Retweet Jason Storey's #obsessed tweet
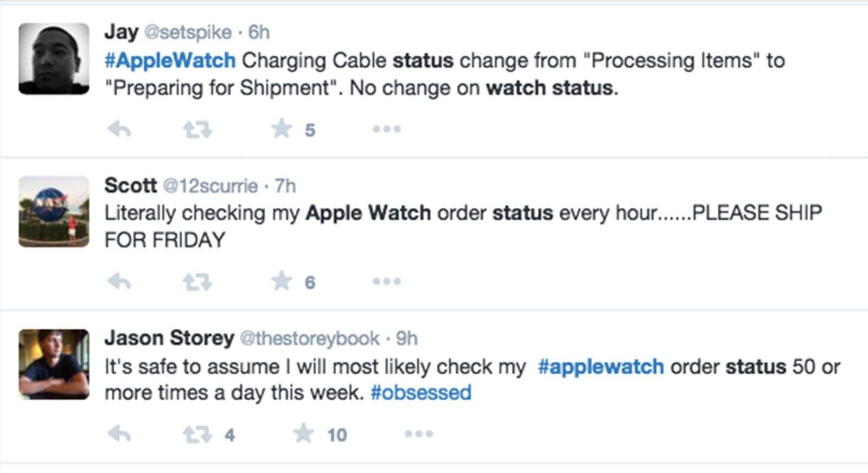868x473 pixels. point(197,434)
